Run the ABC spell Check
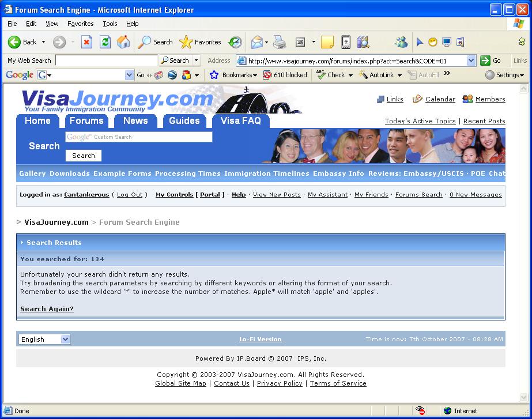This screenshot has width=532, height=419. [330, 75]
